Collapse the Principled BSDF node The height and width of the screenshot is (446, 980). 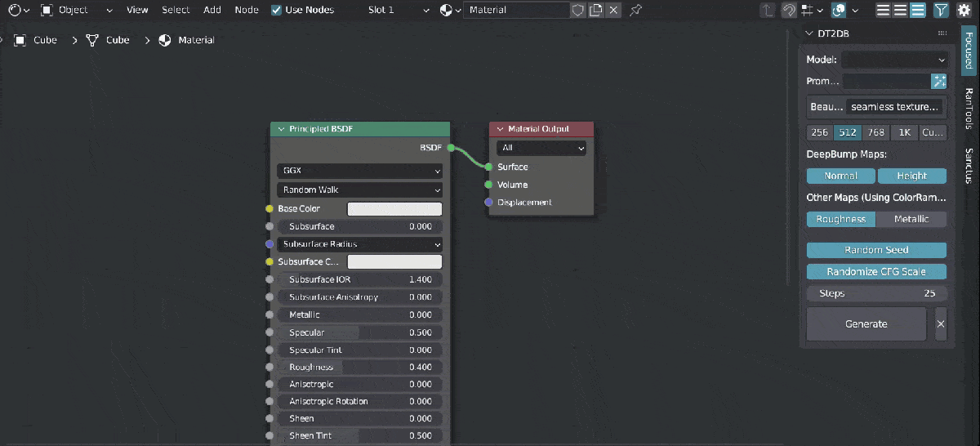pyautogui.click(x=281, y=129)
